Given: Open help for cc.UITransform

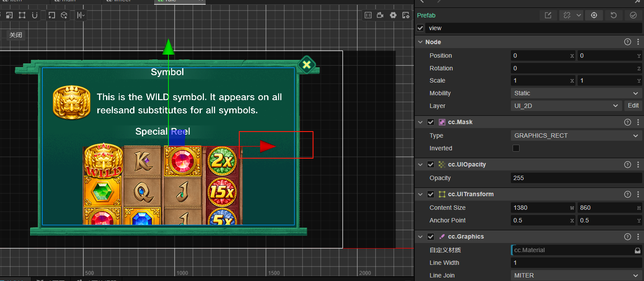Looking at the screenshot, I should 628,194.
